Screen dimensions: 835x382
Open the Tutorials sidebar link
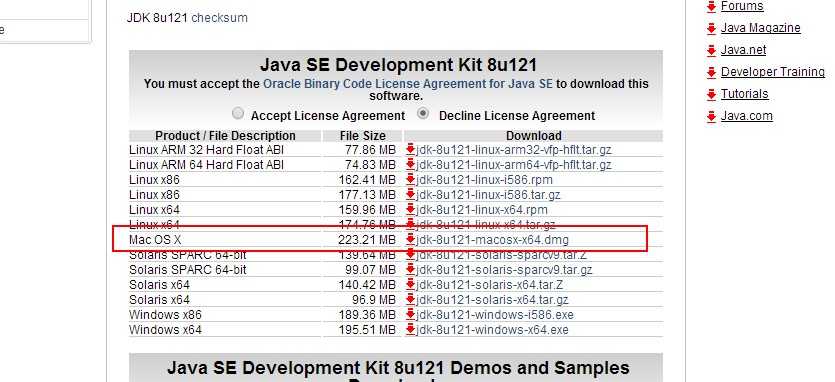coord(744,94)
